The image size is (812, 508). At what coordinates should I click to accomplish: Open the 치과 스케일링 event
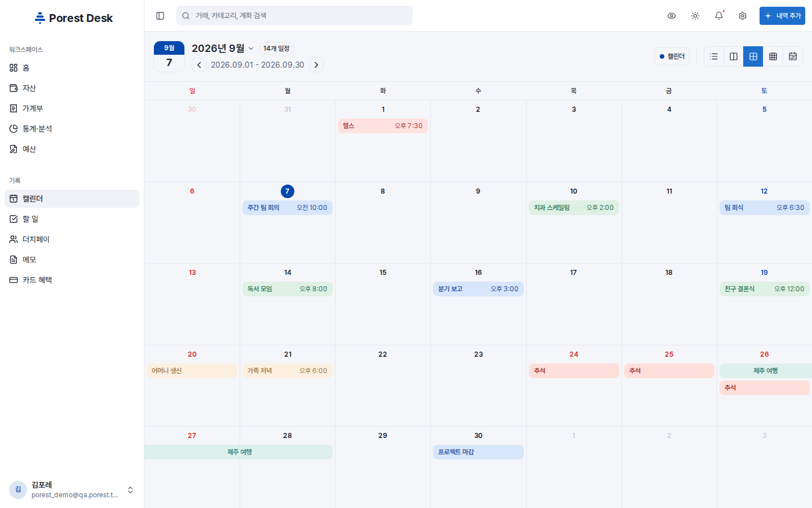click(574, 208)
